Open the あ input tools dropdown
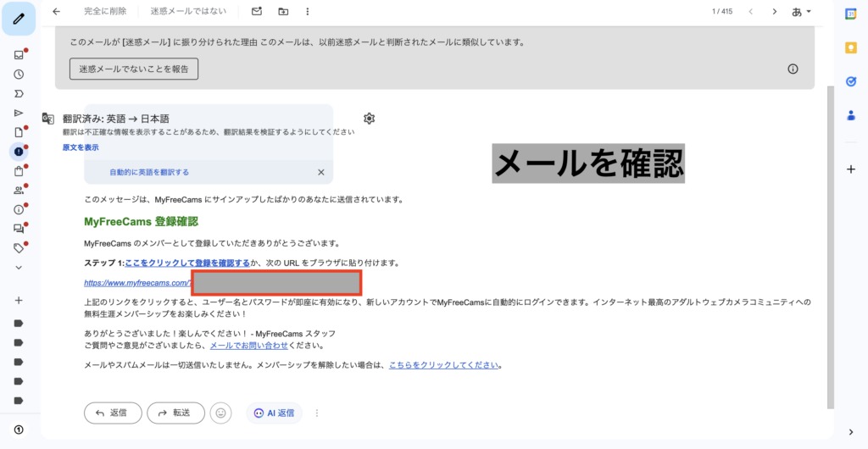The image size is (868, 449). click(x=801, y=12)
